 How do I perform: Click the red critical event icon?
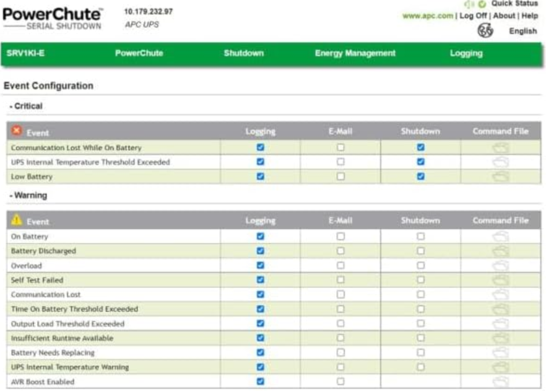(16, 131)
